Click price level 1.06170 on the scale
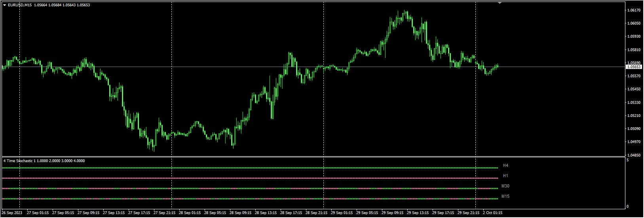 (x=634, y=10)
